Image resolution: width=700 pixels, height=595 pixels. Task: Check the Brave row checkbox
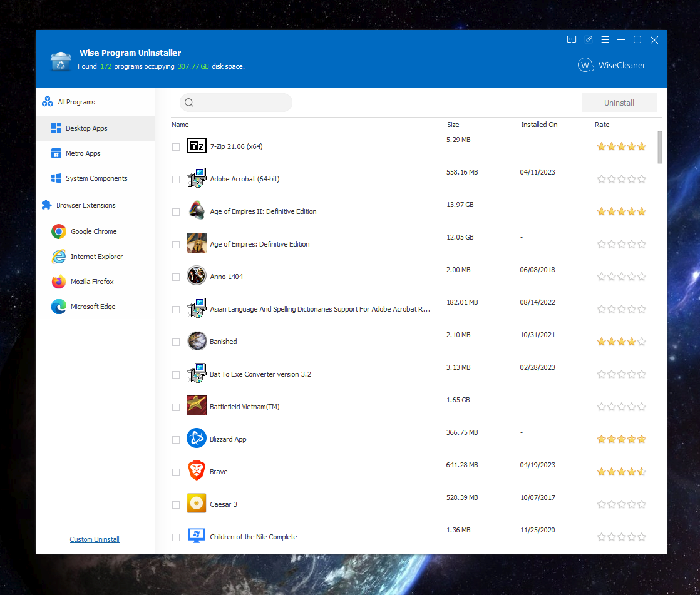pos(176,472)
